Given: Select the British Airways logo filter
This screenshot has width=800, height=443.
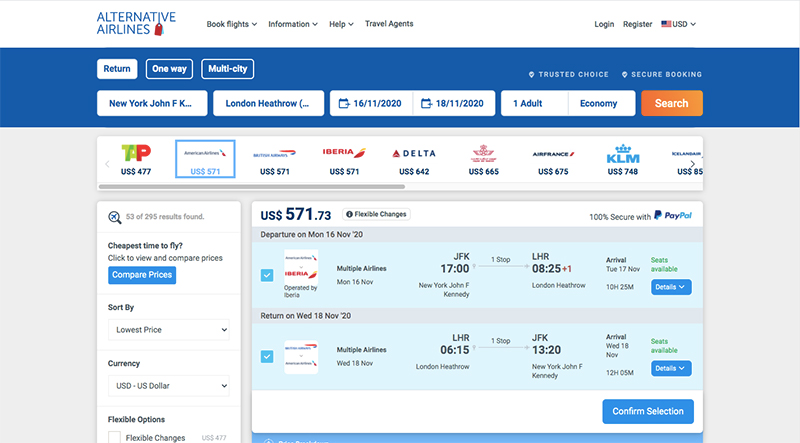Looking at the screenshot, I should click(x=274, y=154).
